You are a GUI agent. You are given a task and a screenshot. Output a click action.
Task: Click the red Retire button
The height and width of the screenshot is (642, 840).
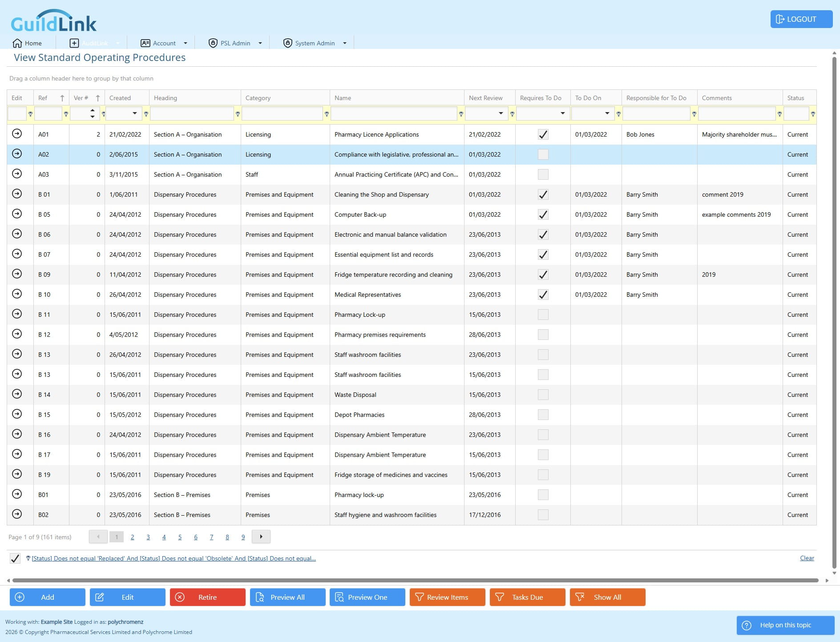(x=207, y=597)
